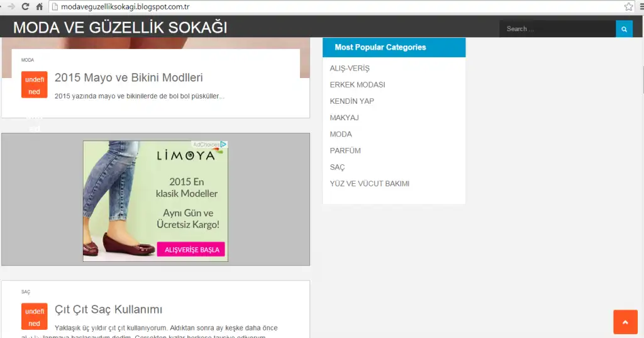This screenshot has height=338, width=644.
Task: Select the ALIŞ-VERİŞ category
Action: click(350, 68)
